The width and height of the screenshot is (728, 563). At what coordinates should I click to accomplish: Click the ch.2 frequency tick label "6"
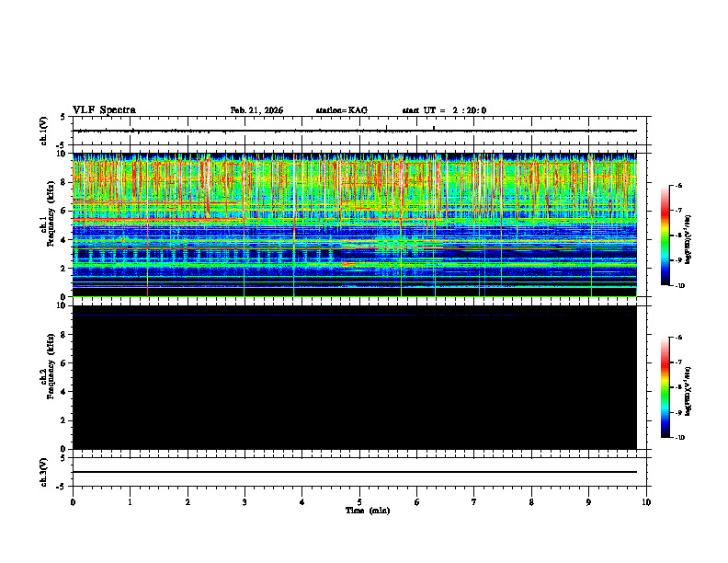tap(64, 363)
